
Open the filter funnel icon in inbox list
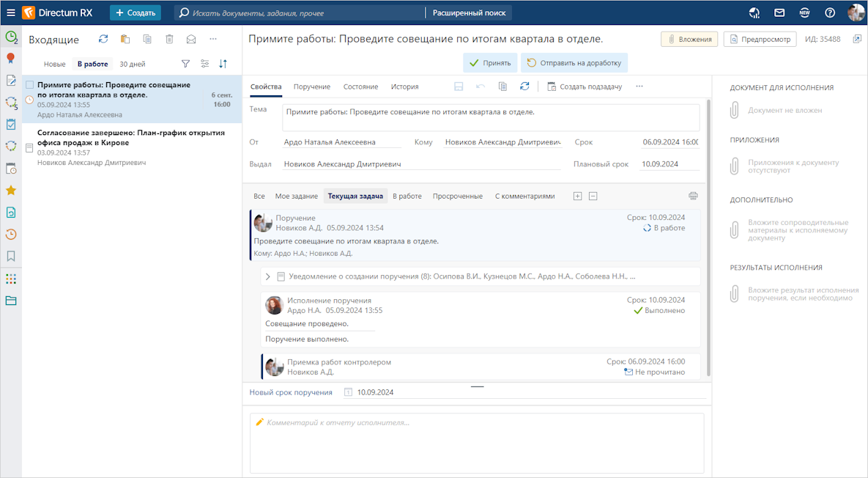point(185,64)
